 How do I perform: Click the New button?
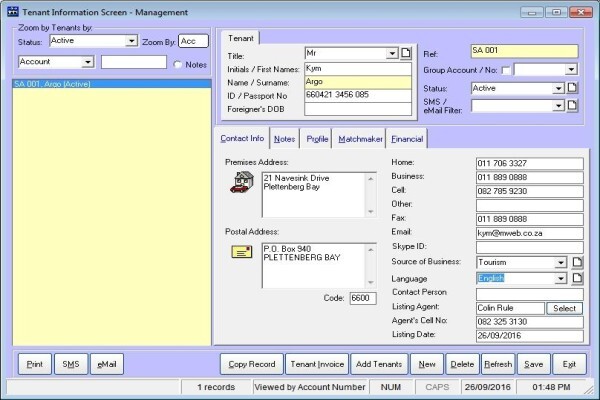tap(427, 364)
